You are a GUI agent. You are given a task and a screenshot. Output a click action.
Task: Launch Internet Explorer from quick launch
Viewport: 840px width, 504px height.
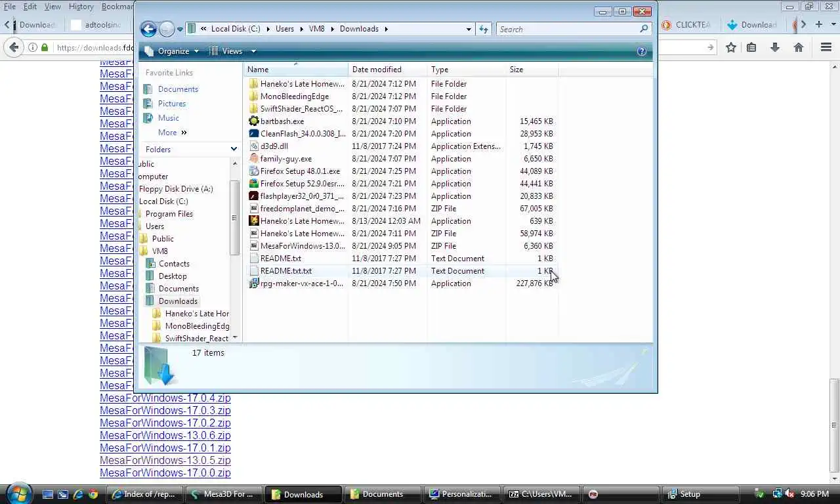pyautogui.click(x=78, y=494)
